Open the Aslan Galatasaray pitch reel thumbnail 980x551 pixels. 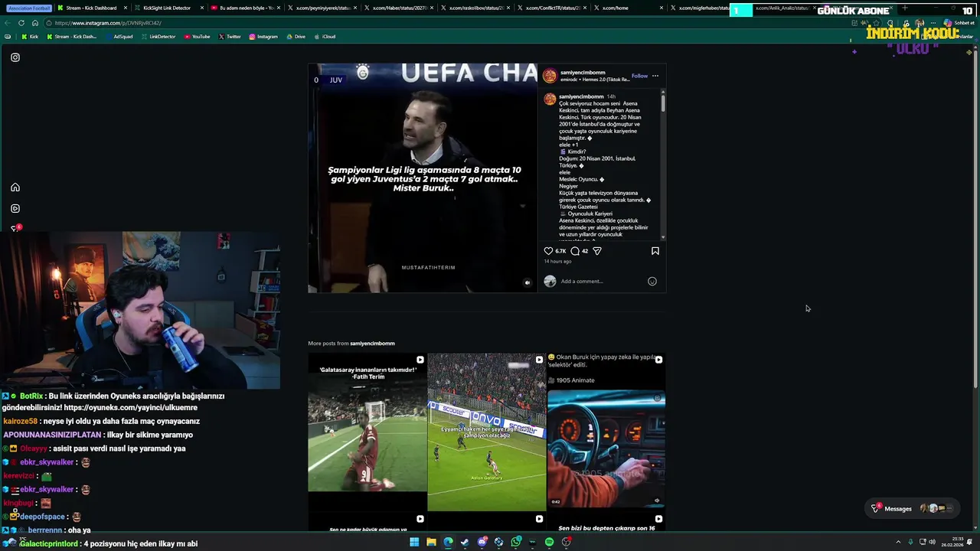(x=487, y=432)
